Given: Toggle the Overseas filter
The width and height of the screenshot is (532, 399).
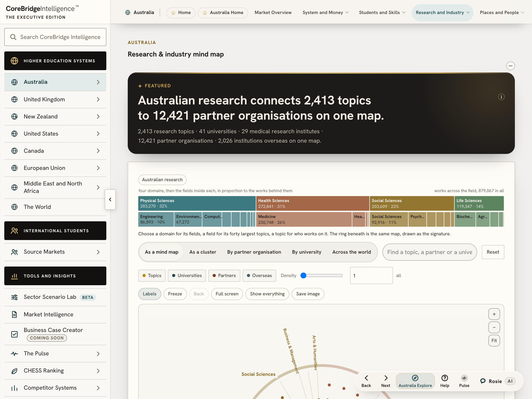Looking at the screenshot, I should 259,275.
